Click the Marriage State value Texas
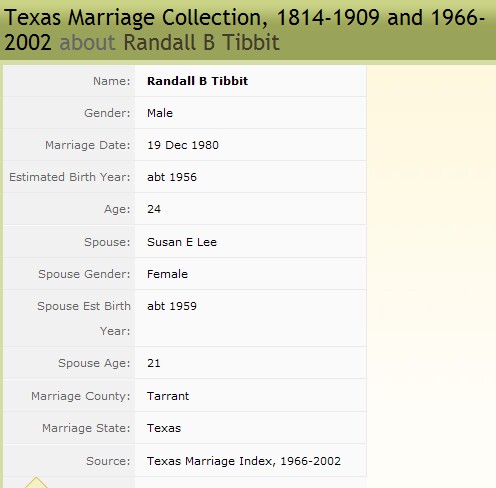The image size is (496, 488). pos(164,428)
